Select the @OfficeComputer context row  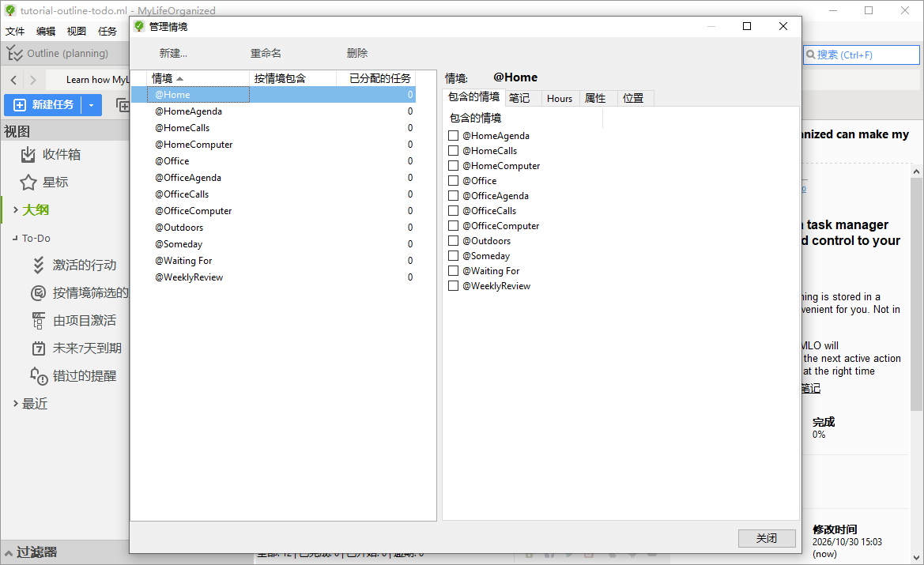[273, 211]
